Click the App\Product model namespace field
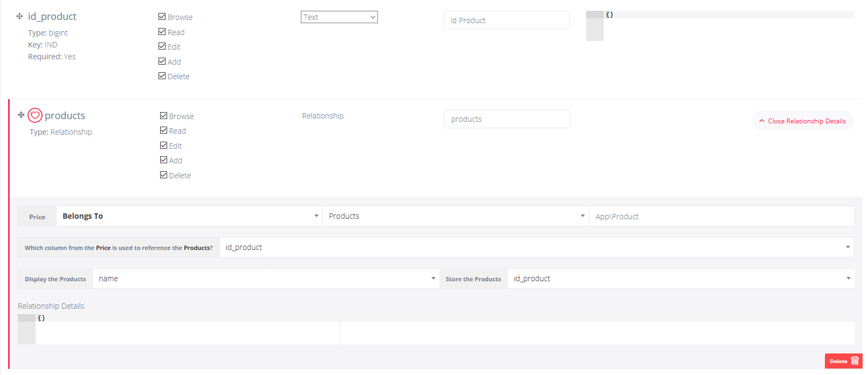Screen dimensions: 868x375 pyautogui.click(x=721, y=216)
